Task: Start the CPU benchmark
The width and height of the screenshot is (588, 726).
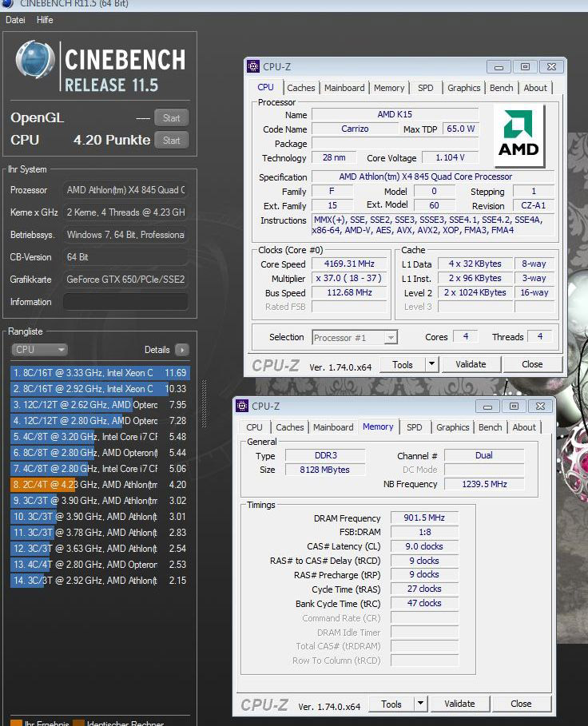Action: click(x=171, y=141)
